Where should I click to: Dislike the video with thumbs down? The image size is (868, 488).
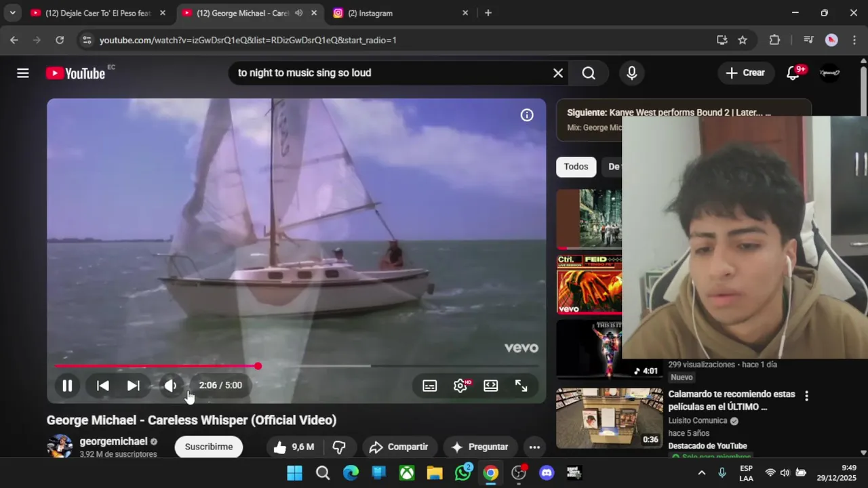(339, 447)
